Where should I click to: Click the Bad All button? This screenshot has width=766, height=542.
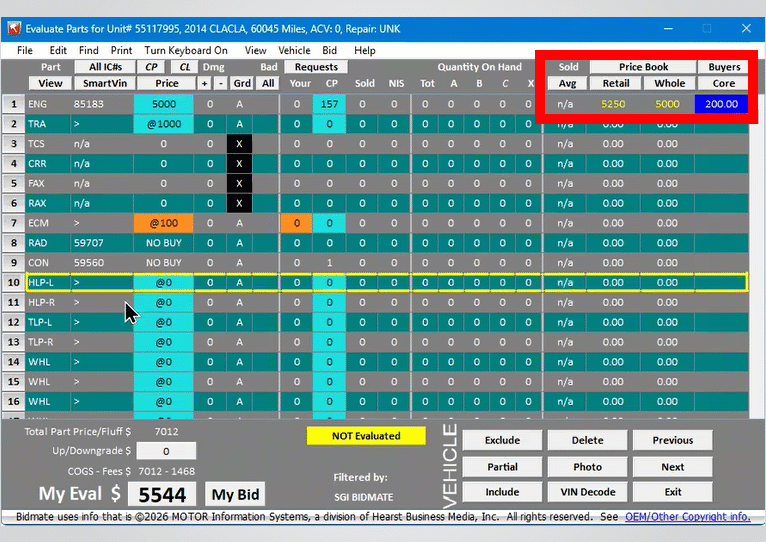(268, 84)
